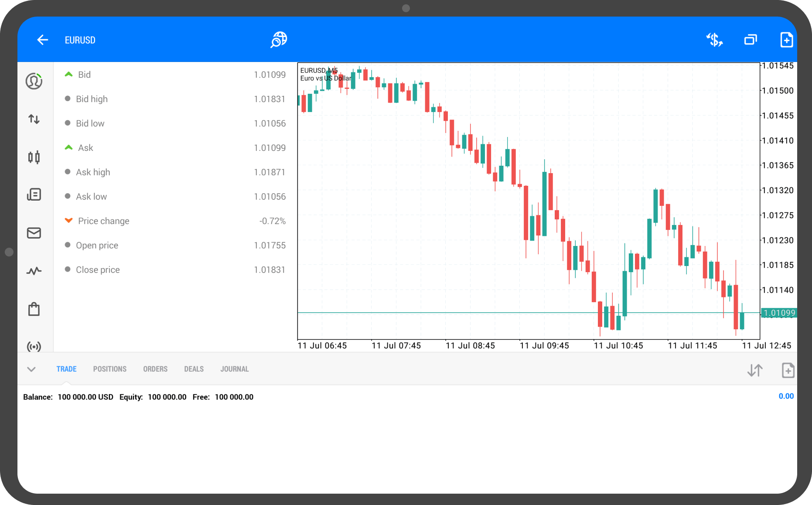Open the currency trade dollar icon
Image resolution: width=812 pixels, height=505 pixels.
714,40
